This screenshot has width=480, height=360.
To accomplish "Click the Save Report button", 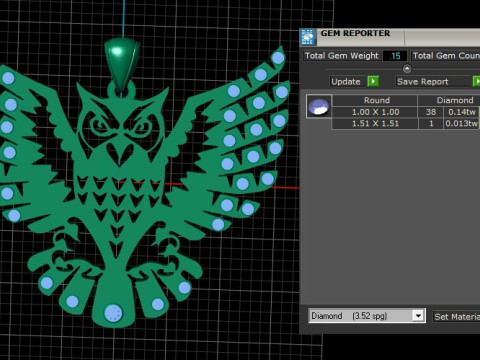I will (x=423, y=82).
